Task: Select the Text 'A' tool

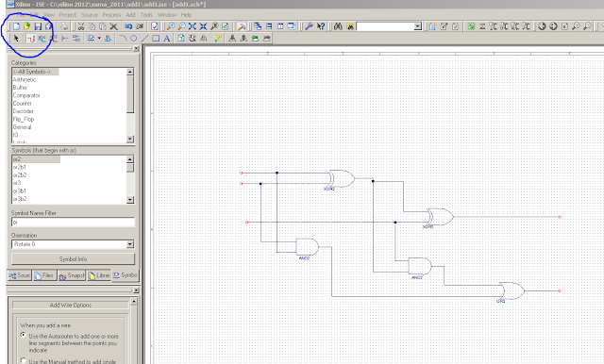Action: click(166, 38)
